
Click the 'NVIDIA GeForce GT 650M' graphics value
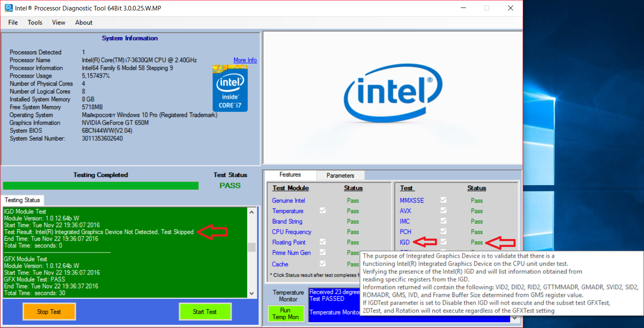coord(115,123)
